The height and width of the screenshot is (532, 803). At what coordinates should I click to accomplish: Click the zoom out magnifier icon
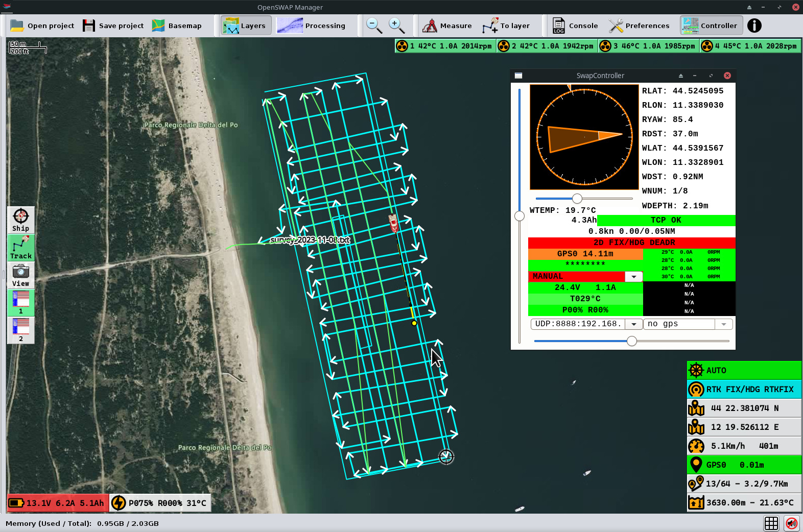[374, 26]
